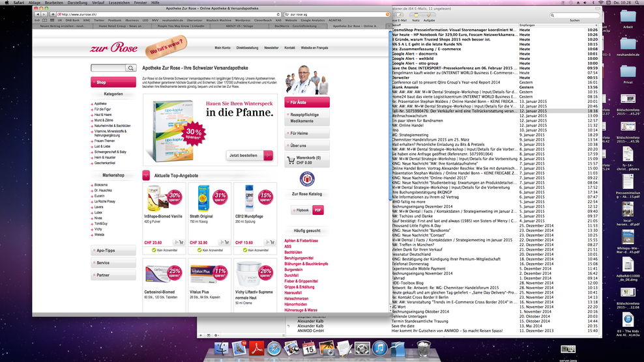This screenshot has width=644, height=362.
Task: Click the Swiss online guarantee seal badge
Action: pyautogui.click(x=307, y=179)
